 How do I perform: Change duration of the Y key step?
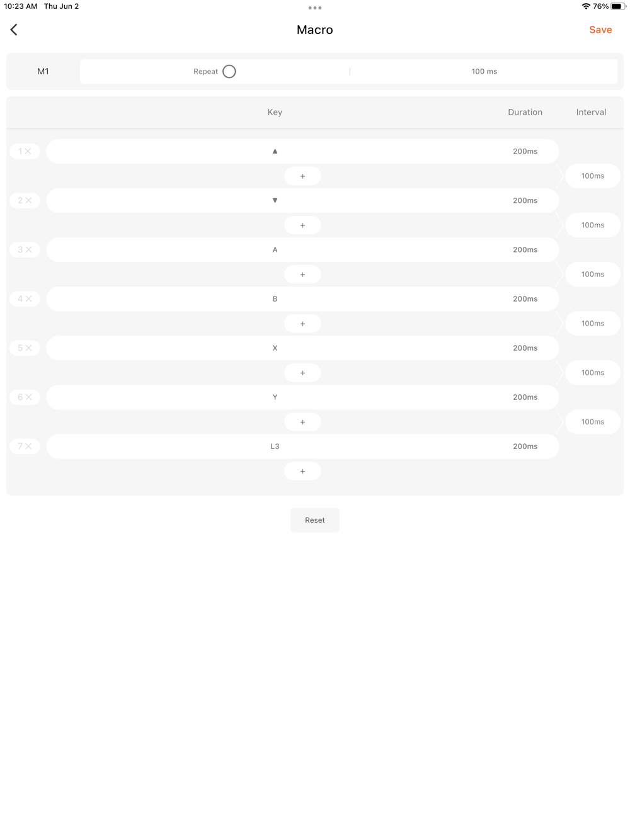[525, 397]
